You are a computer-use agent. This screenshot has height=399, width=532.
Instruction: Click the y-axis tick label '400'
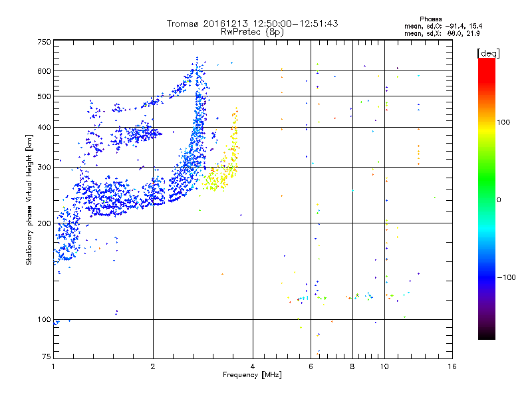click(44, 127)
